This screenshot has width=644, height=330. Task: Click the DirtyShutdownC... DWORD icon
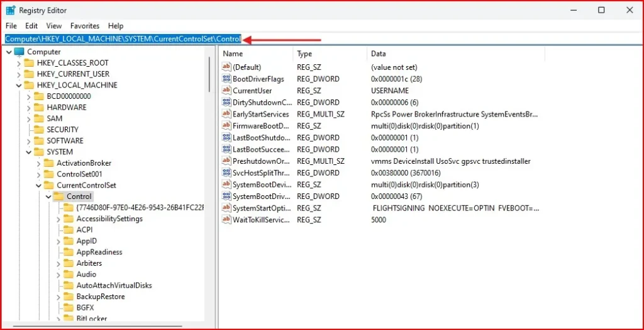226,102
